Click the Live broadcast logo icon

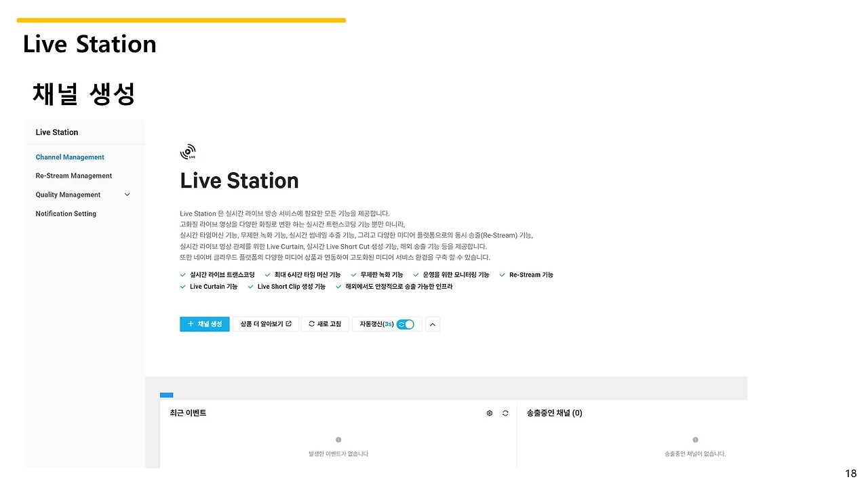(189, 152)
